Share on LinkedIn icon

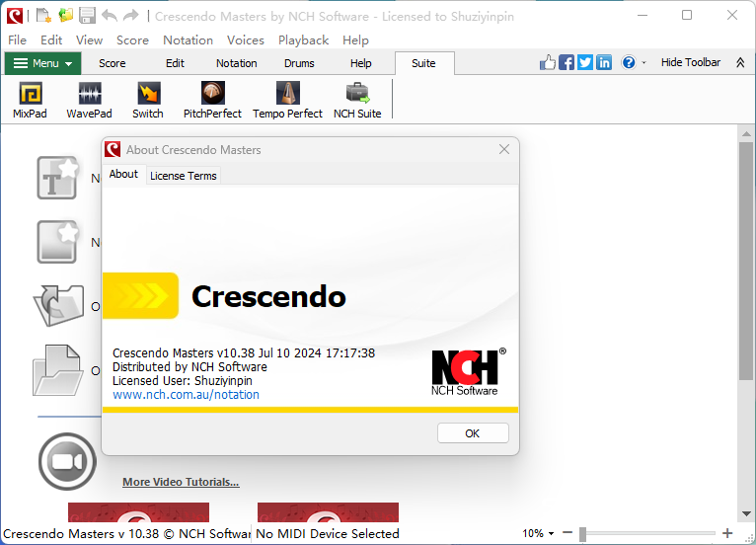(604, 63)
